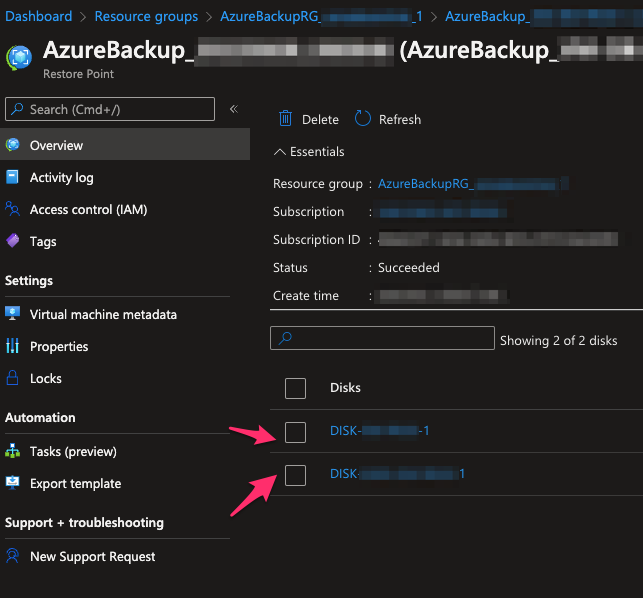The width and height of the screenshot is (643, 598).
Task: Go to Resource groups breadcrumb
Action: pyautogui.click(x=146, y=16)
